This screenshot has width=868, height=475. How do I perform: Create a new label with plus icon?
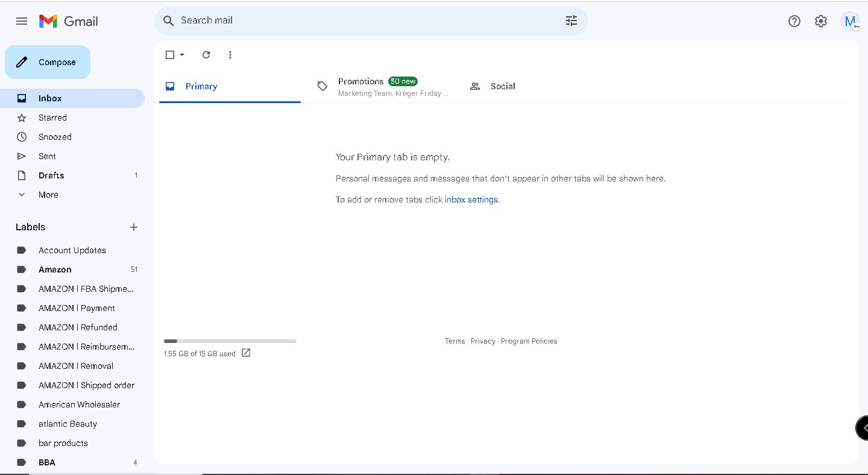pos(134,227)
